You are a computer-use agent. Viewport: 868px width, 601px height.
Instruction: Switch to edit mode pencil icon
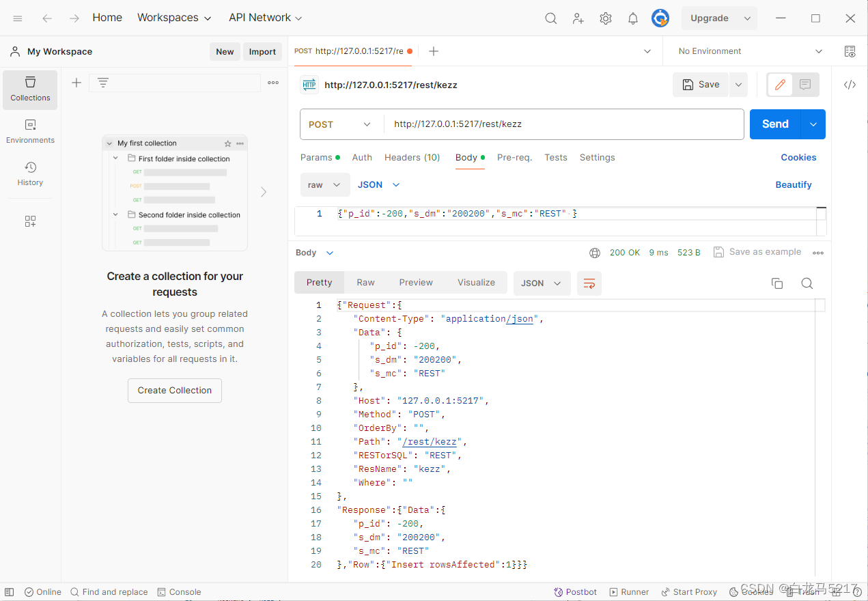tap(780, 85)
